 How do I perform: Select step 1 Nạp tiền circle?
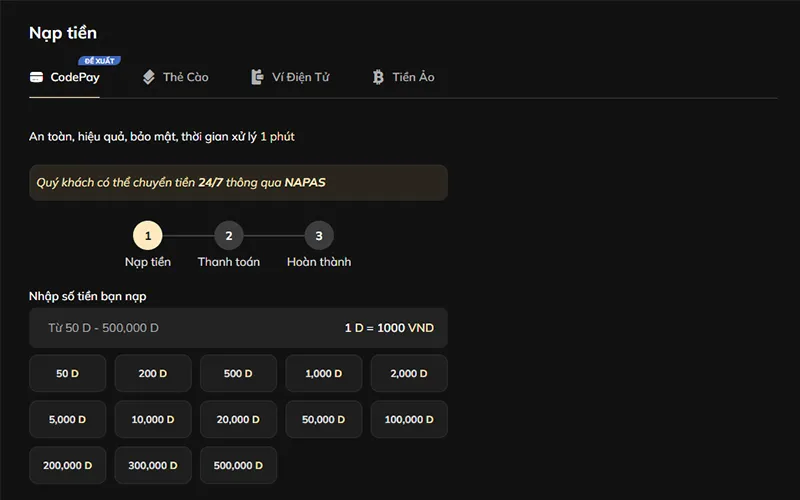(x=148, y=236)
